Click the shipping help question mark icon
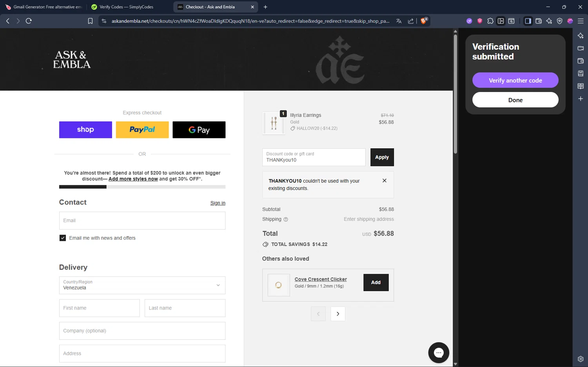The width and height of the screenshot is (588, 367). (x=286, y=219)
